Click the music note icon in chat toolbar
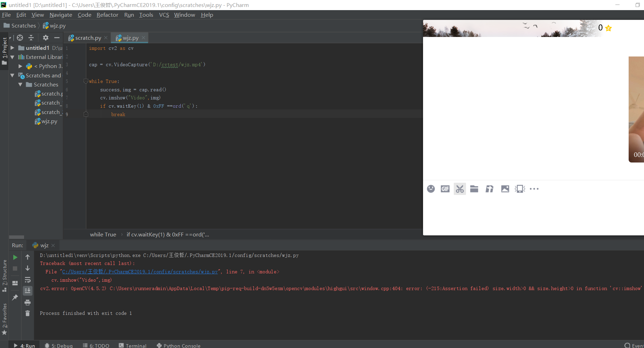Viewport: 644px width, 348px height. tap(489, 189)
